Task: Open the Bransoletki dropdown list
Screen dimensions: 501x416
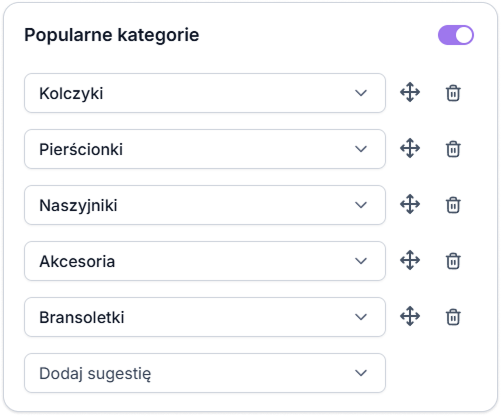Action: (x=205, y=317)
